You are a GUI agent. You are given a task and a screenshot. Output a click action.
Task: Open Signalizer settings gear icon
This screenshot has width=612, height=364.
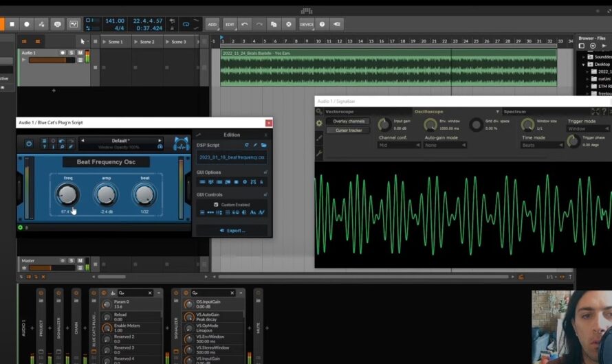319,123
